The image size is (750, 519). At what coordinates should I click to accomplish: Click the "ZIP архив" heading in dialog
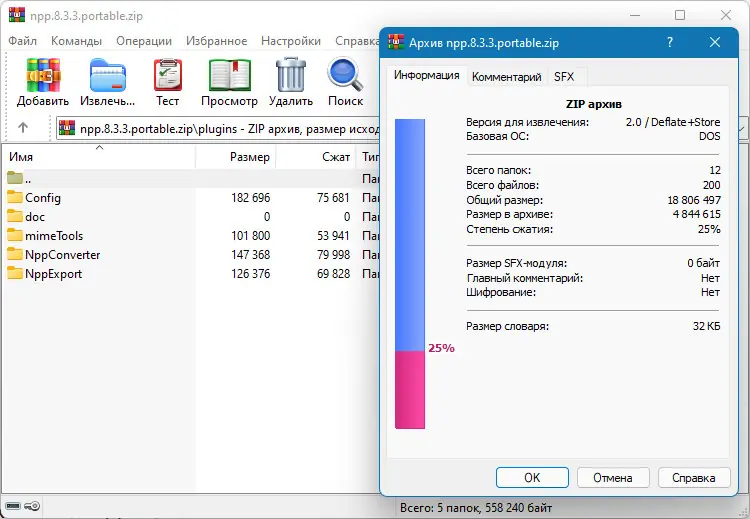[594, 104]
